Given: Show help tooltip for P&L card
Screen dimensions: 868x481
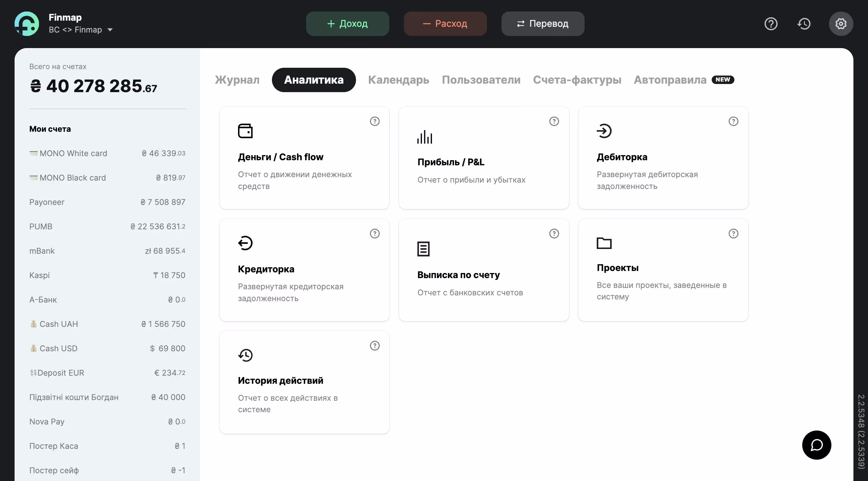Looking at the screenshot, I should 554,121.
